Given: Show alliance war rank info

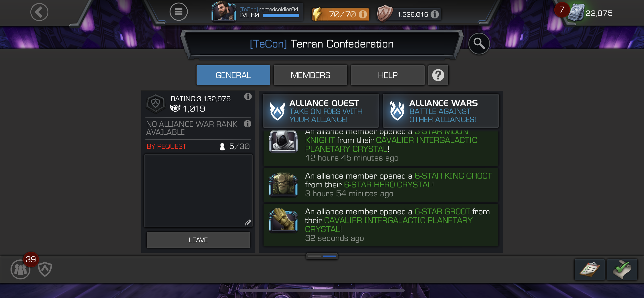Looking at the screenshot, I should click(247, 124).
